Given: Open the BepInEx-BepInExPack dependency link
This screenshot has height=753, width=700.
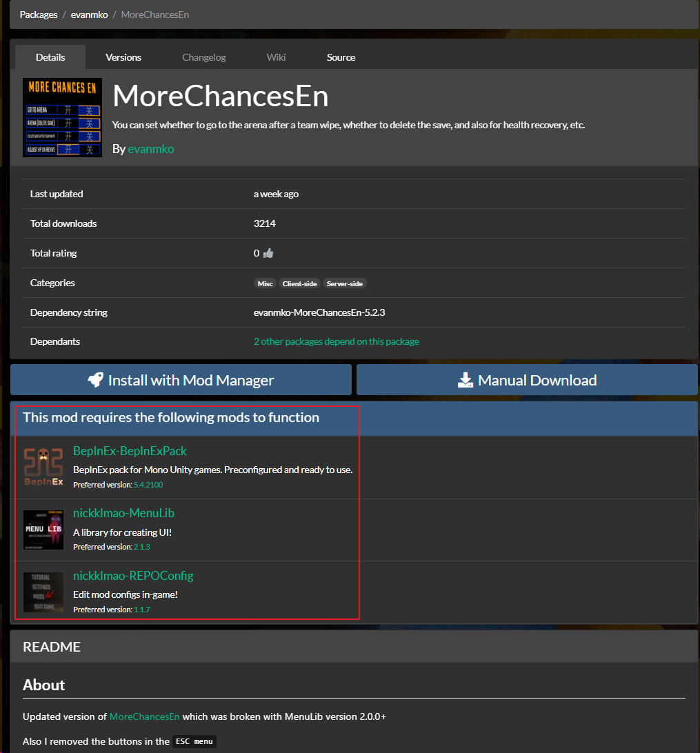Looking at the screenshot, I should tap(130, 451).
